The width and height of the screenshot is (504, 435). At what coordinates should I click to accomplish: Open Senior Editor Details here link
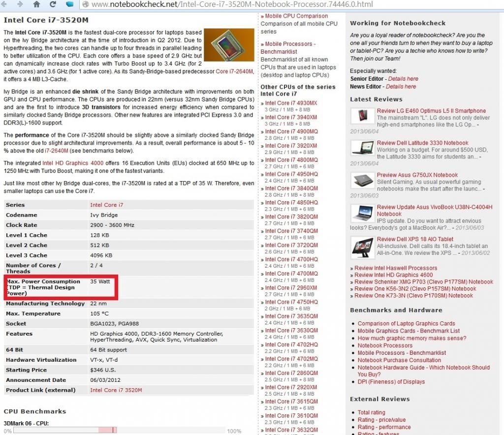tap(403, 79)
